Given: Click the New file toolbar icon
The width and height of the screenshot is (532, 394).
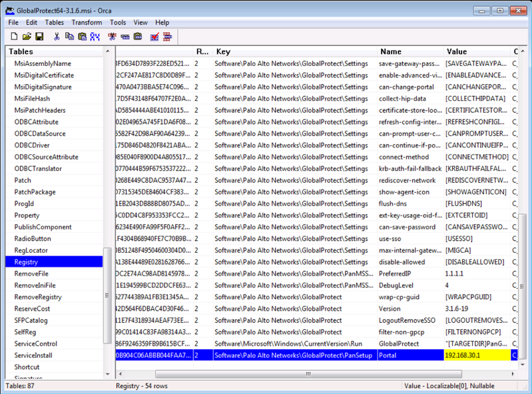Looking at the screenshot, I should 14,36.
